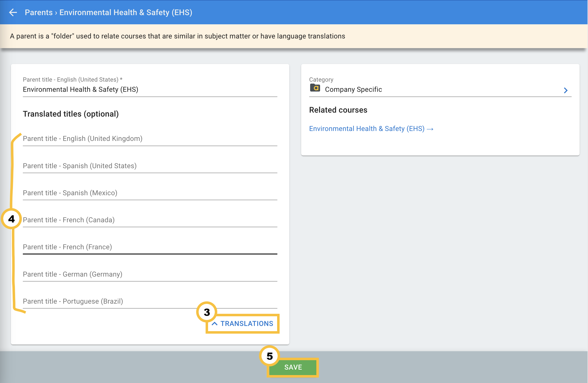Click step 5 annotation marker
The image size is (588, 383).
pos(270,356)
